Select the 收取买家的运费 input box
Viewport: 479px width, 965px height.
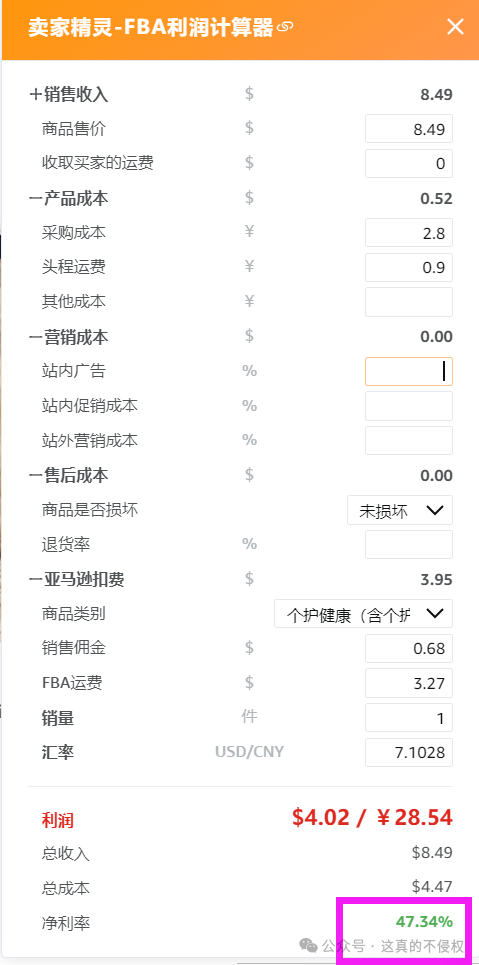(409, 163)
